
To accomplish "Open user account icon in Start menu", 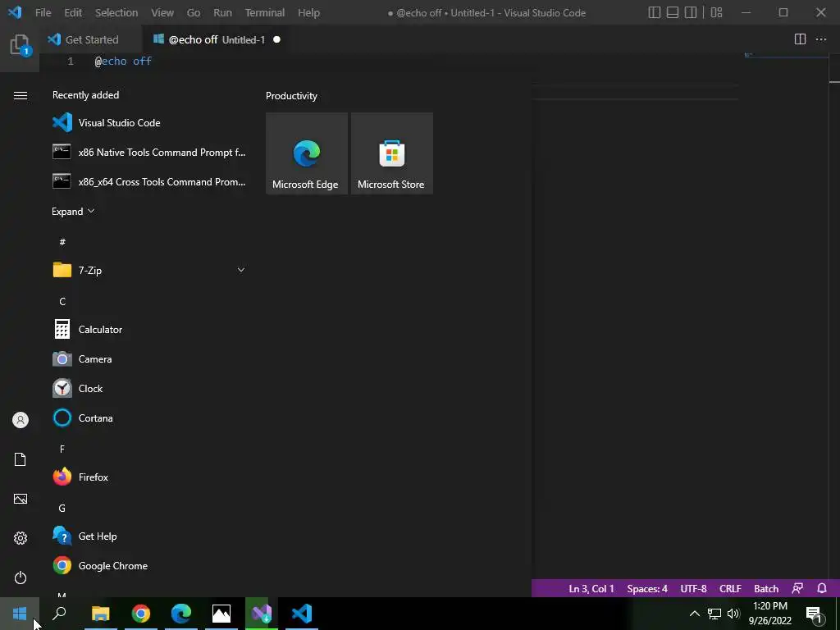I will pyautogui.click(x=21, y=420).
